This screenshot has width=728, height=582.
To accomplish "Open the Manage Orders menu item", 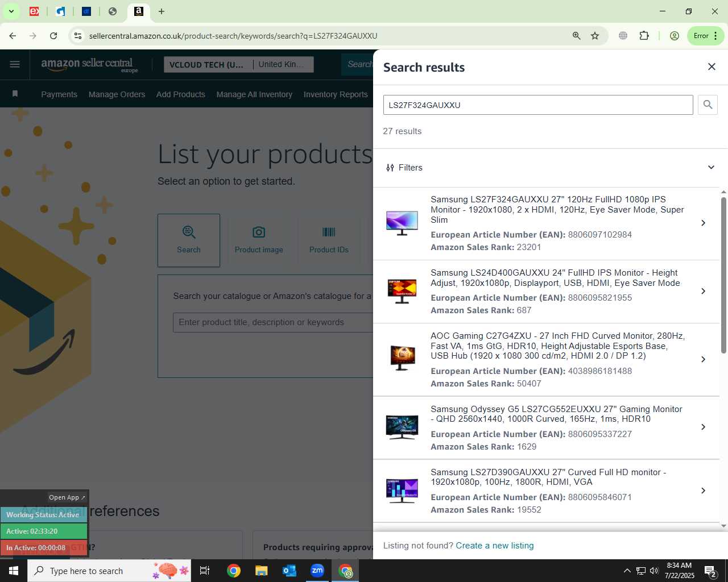I will [x=117, y=94].
